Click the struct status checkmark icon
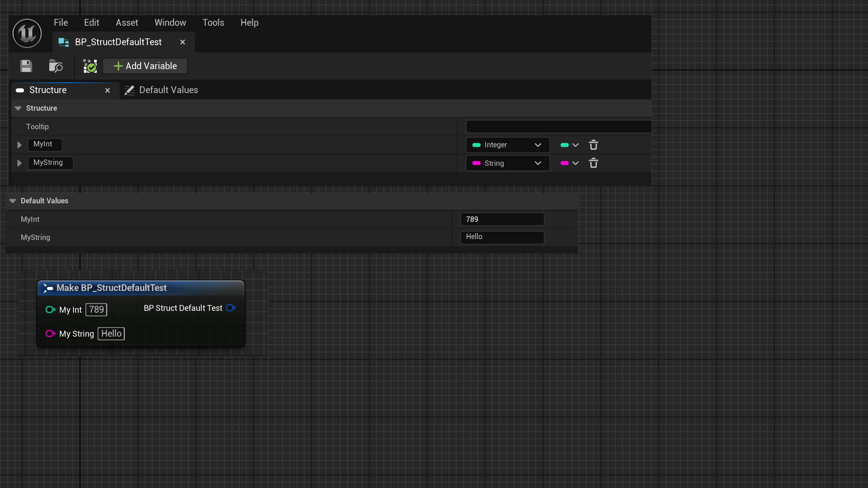 90,66
